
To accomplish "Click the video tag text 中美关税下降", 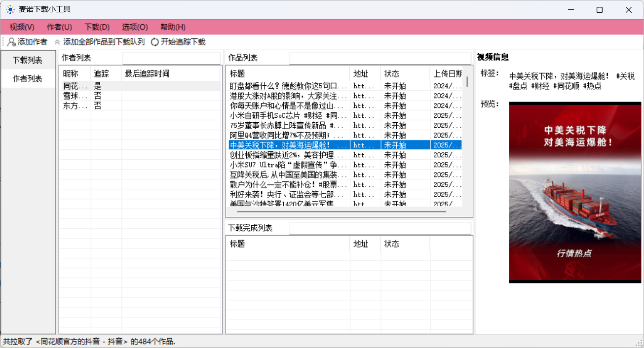I will tap(572, 81).
